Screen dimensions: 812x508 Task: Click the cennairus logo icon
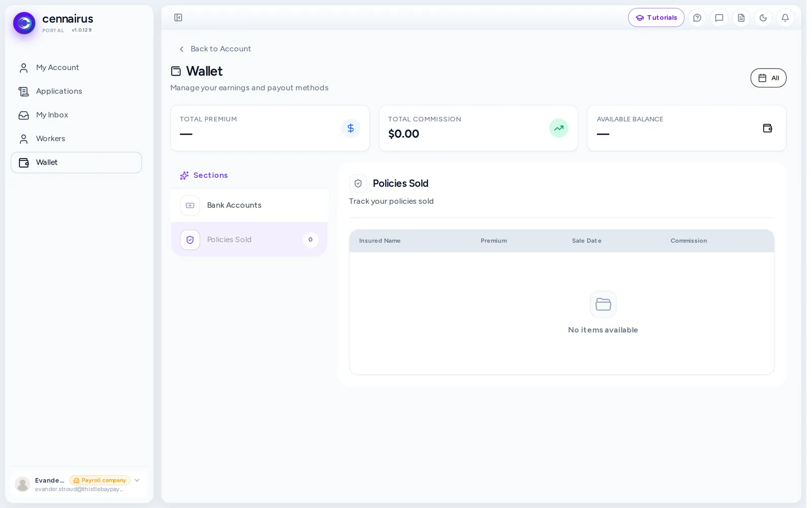click(x=24, y=23)
